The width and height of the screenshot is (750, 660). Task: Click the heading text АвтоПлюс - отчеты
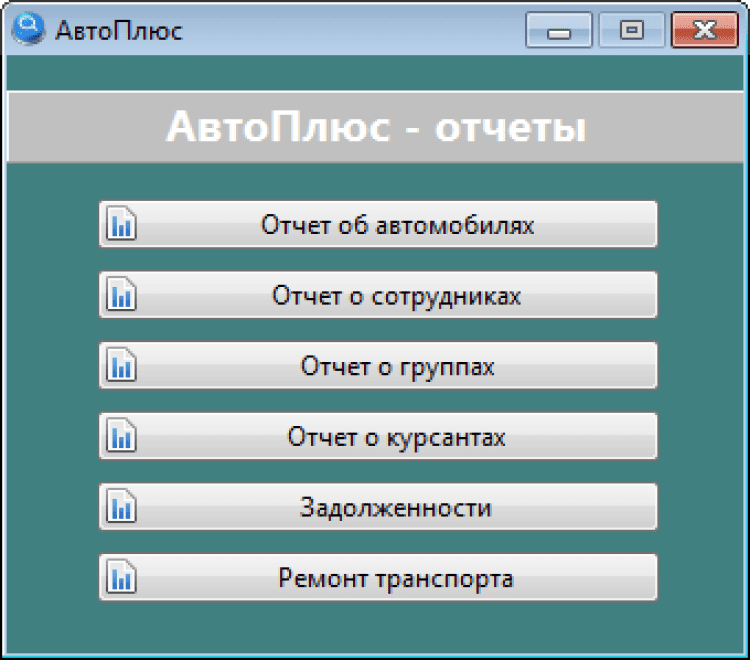coord(376,127)
